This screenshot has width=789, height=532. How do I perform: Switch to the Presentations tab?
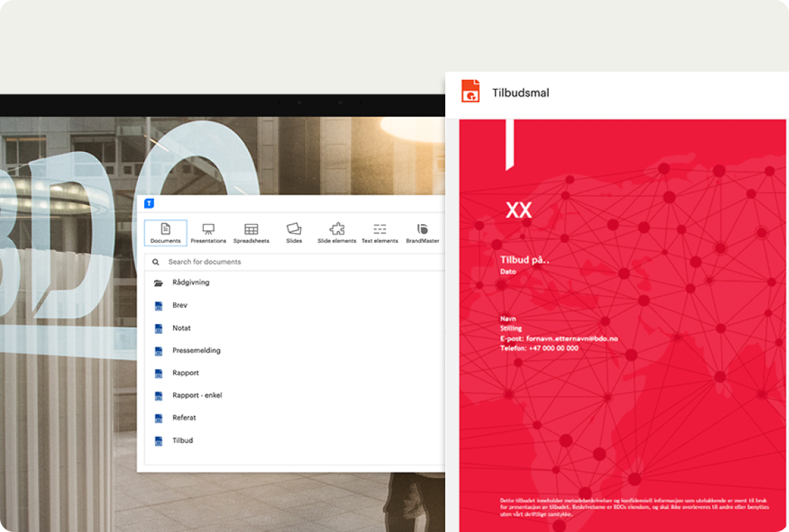[x=208, y=232]
